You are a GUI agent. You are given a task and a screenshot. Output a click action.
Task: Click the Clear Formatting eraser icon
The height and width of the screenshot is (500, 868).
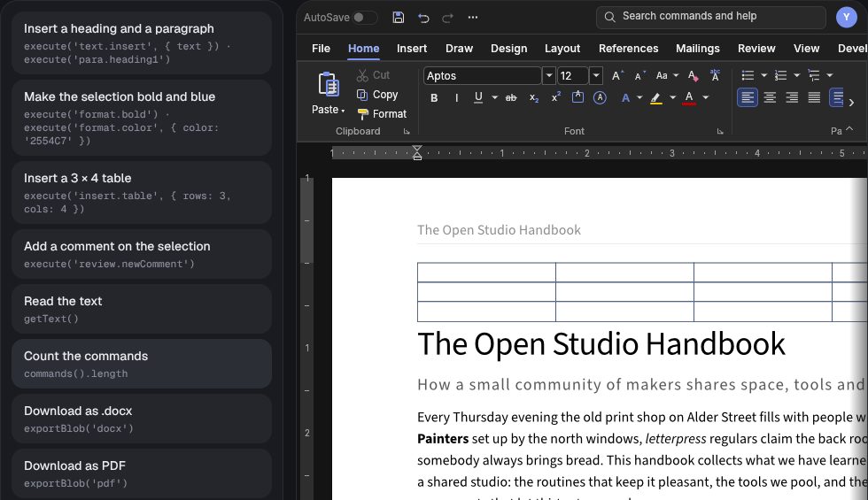693,76
